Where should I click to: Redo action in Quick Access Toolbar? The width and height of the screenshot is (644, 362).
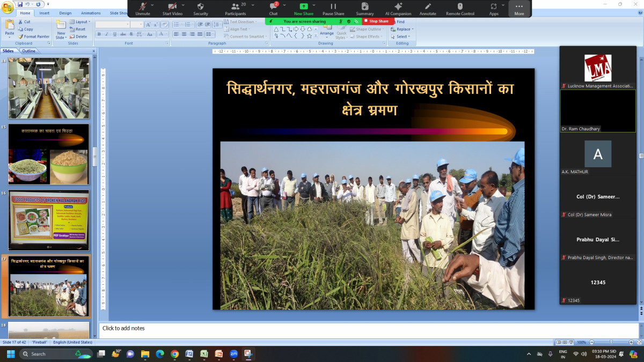pyautogui.click(x=38, y=4)
